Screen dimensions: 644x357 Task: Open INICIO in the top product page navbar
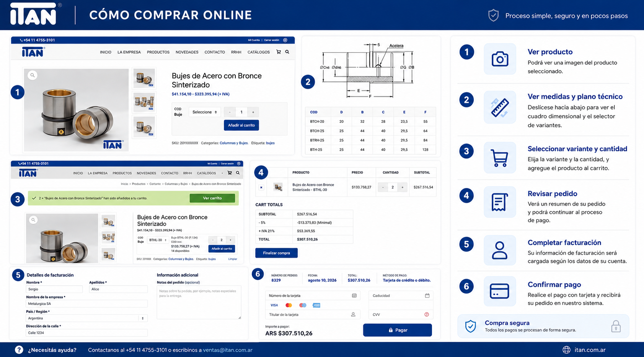pos(106,52)
